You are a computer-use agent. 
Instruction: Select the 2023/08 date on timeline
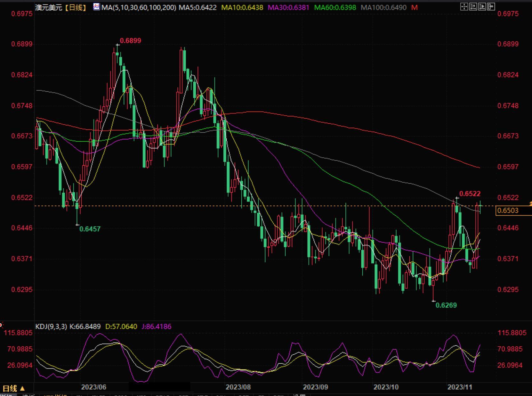pyautogui.click(x=238, y=387)
